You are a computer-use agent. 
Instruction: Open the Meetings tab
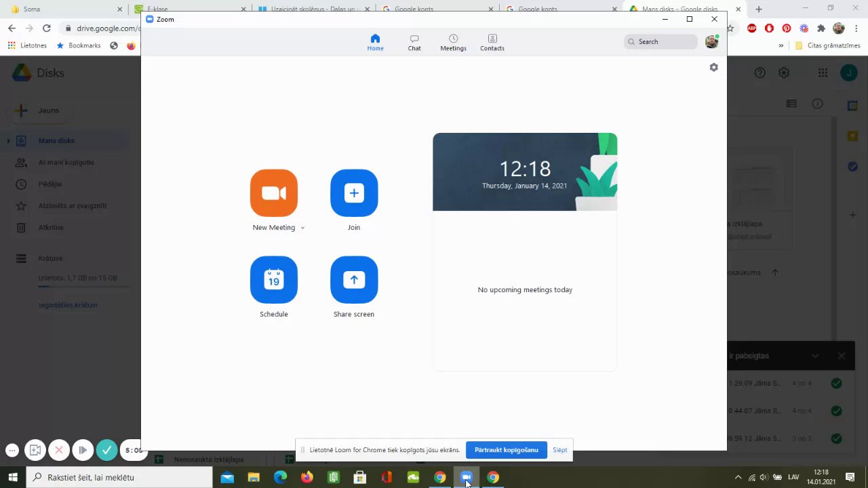click(x=453, y=43)
